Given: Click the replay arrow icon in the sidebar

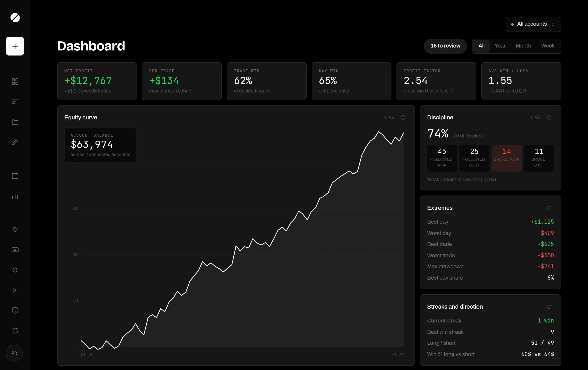Looking at the screenshot, I should click(15, 230).
